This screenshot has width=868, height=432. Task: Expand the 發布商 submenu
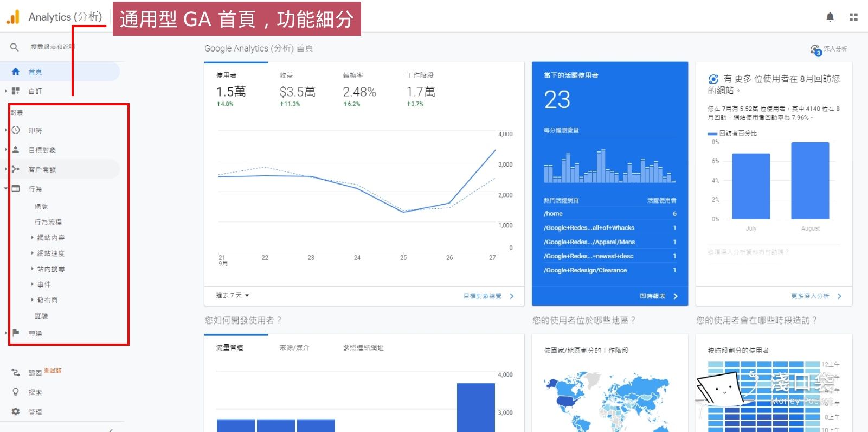[33, 300]
